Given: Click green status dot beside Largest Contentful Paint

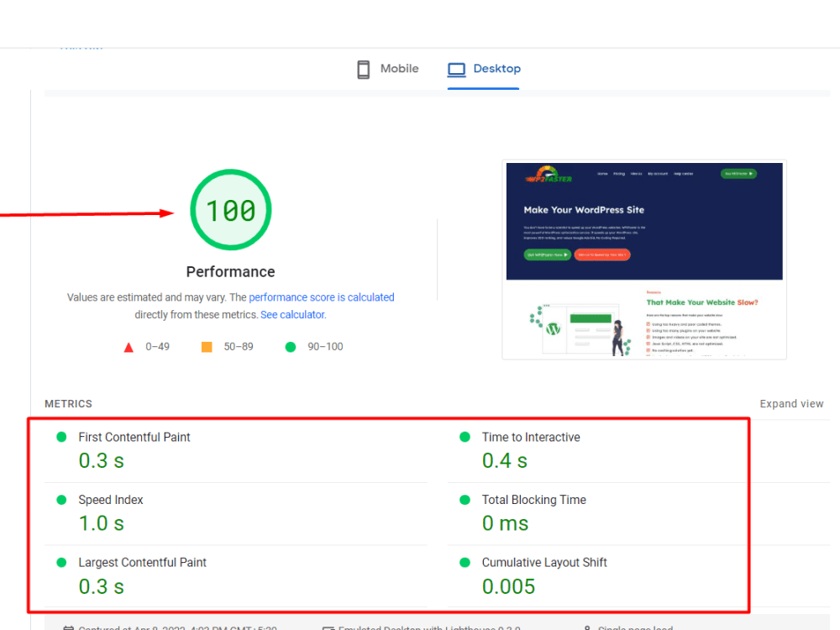Looking at the screenshot, I should point(61,563).
